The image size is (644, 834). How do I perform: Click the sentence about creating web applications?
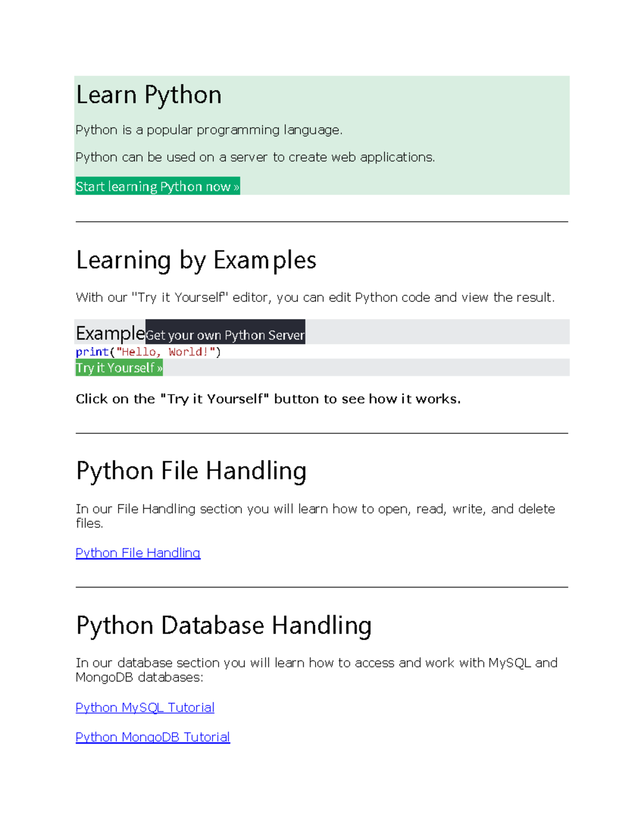[x=255, y=157]
